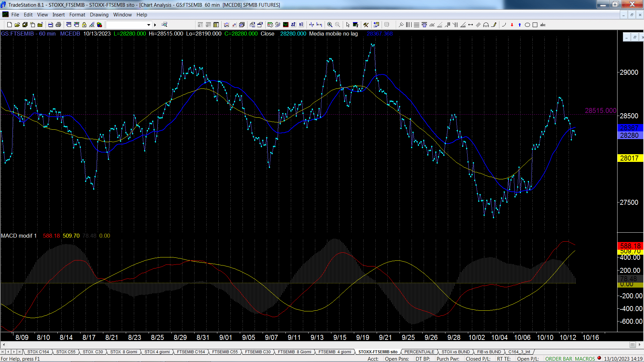Switch to C164_3_Int tab

(519, 352)
